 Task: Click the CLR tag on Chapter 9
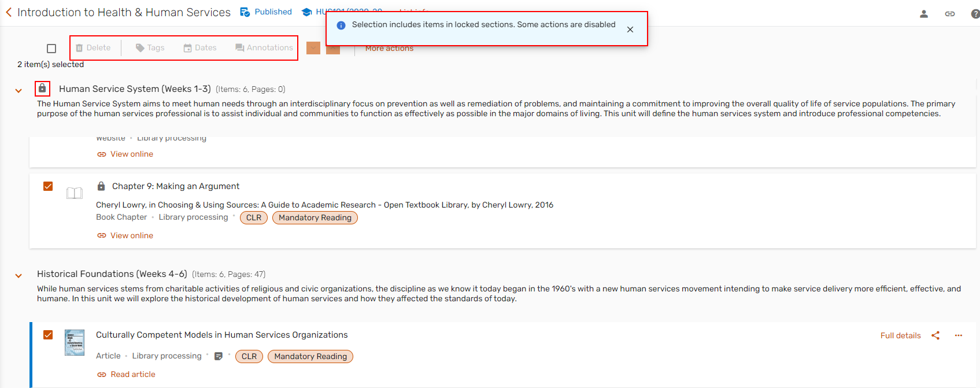[254, 217]
